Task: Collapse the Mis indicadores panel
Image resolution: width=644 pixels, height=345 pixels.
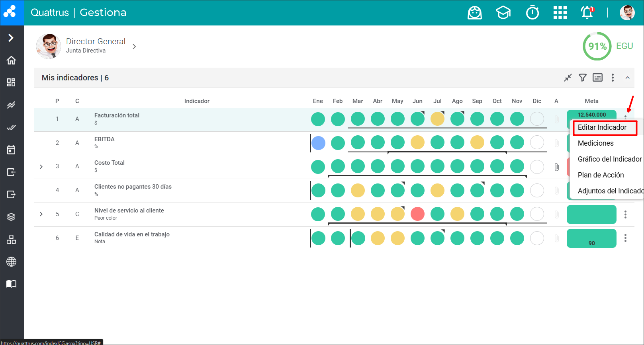Action: (627, 78)
